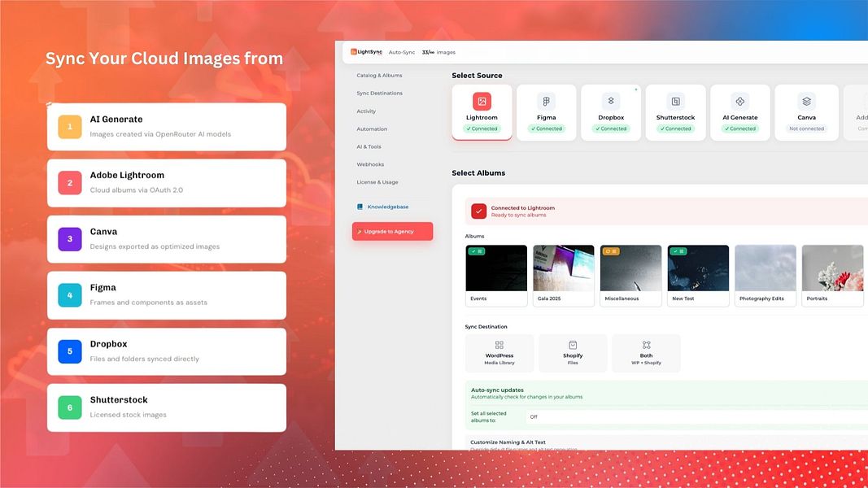Click "Licensed stock images" text
The height and width of the screenshot is (488, 868).
(x=128, y=415)
